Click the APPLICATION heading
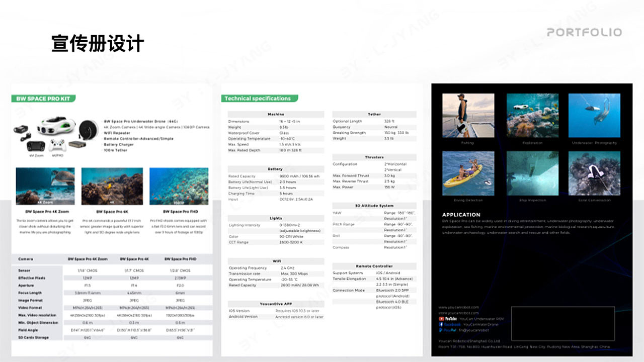644x362 pixels. [461, 215]
